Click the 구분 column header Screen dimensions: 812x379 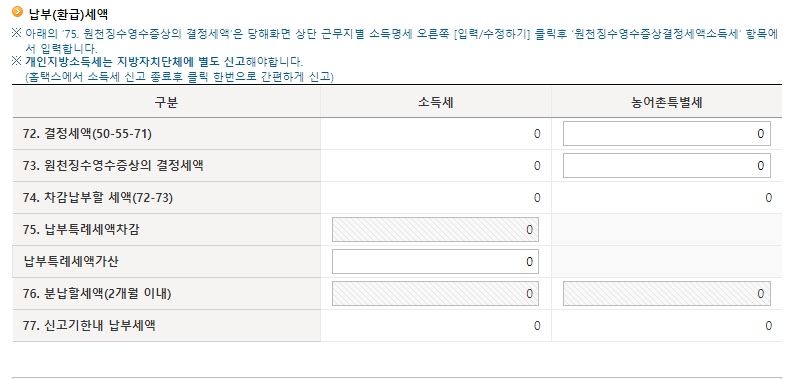(166, 102)
